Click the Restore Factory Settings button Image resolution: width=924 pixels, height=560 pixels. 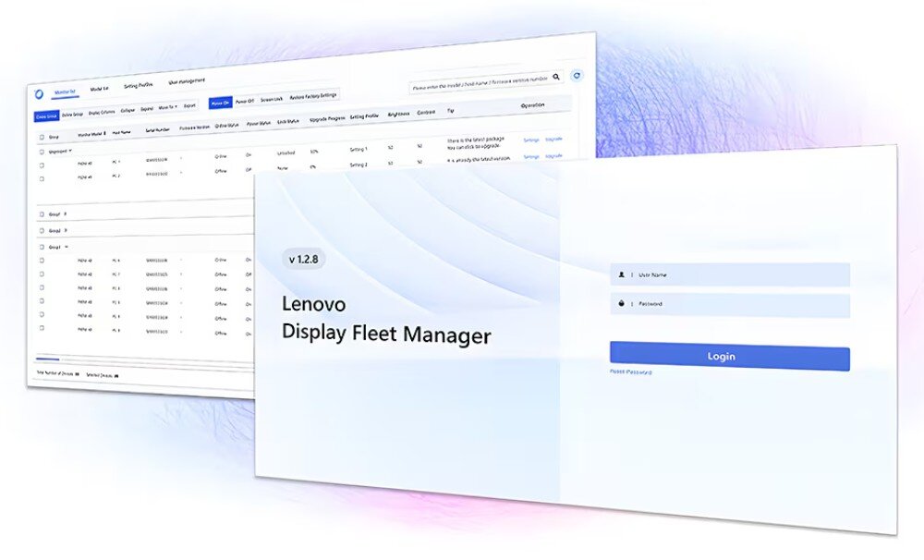pos(313,95)
